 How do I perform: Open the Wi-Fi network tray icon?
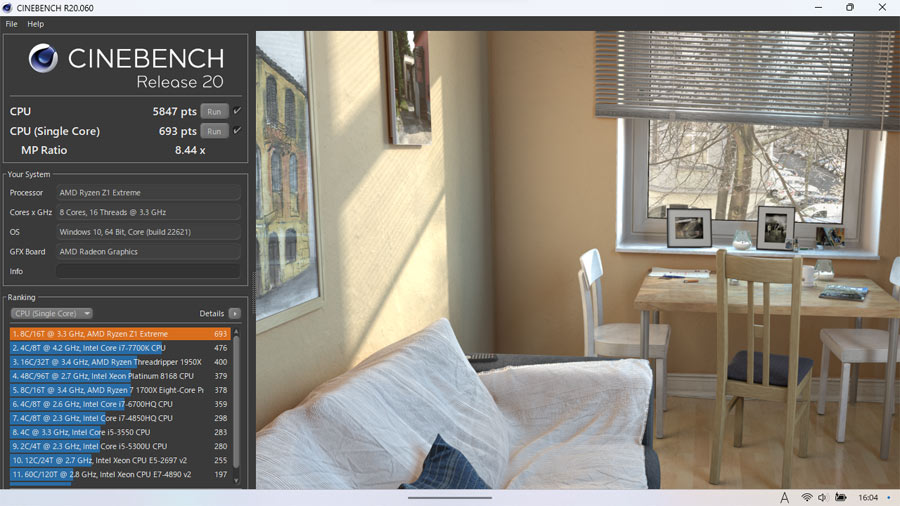click(x=806, y=497)
